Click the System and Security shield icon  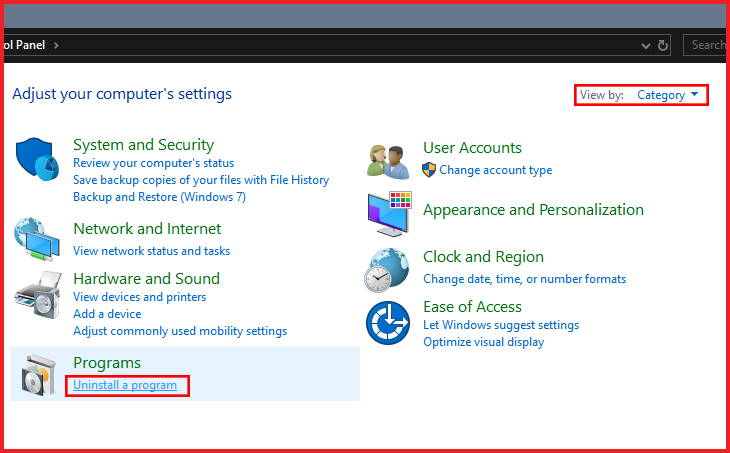(x=37, y=159)
